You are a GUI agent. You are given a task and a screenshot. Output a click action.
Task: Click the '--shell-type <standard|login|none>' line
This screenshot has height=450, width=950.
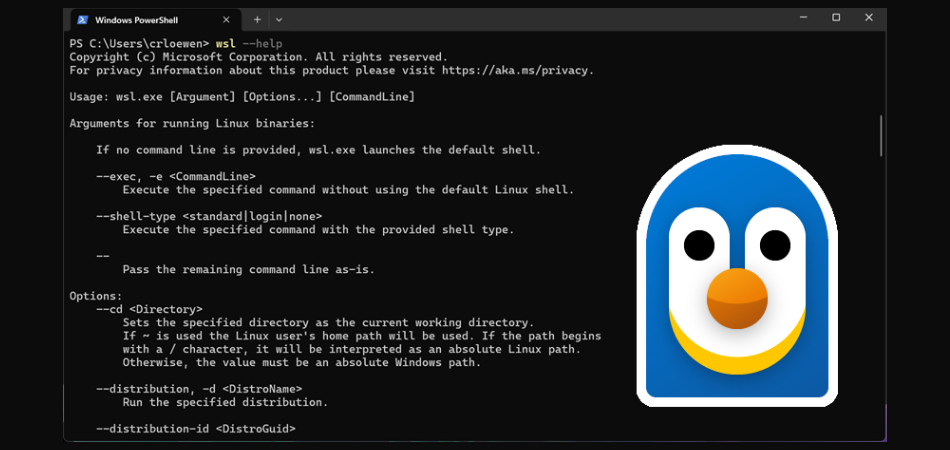pos(209,216)
